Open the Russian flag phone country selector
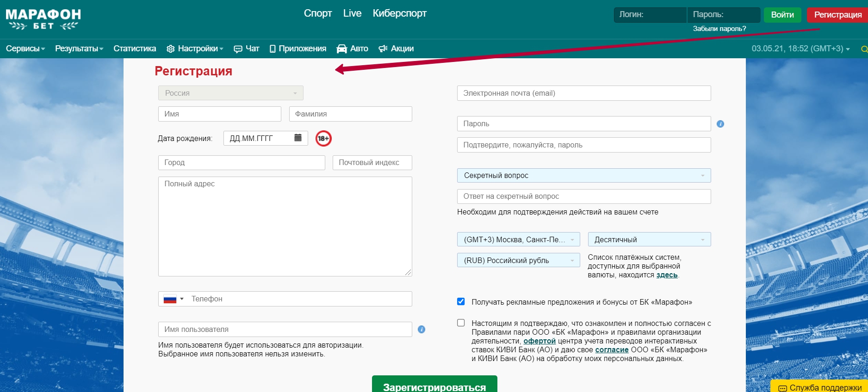 tap(174, 299)
